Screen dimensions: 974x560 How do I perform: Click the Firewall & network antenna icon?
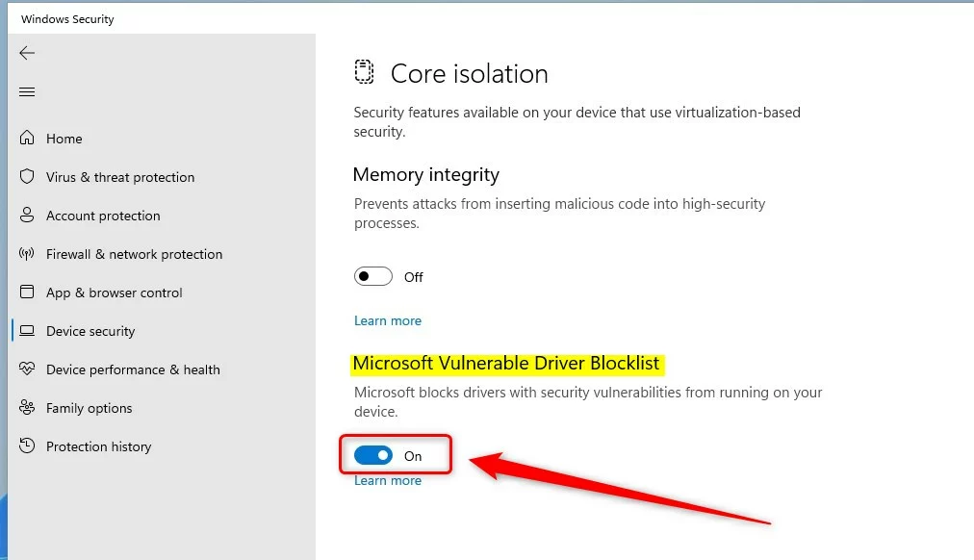27,253
